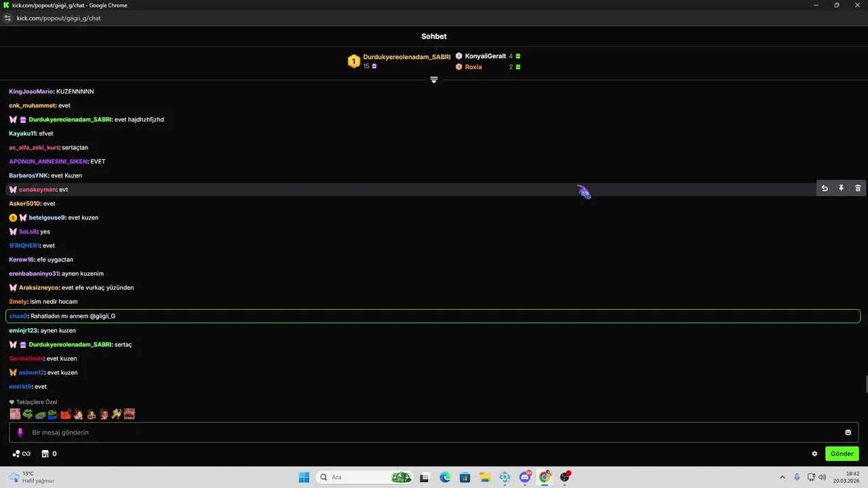868x488 pixels.
Task: Click username GermxGods
Action: tap(26, 359)
